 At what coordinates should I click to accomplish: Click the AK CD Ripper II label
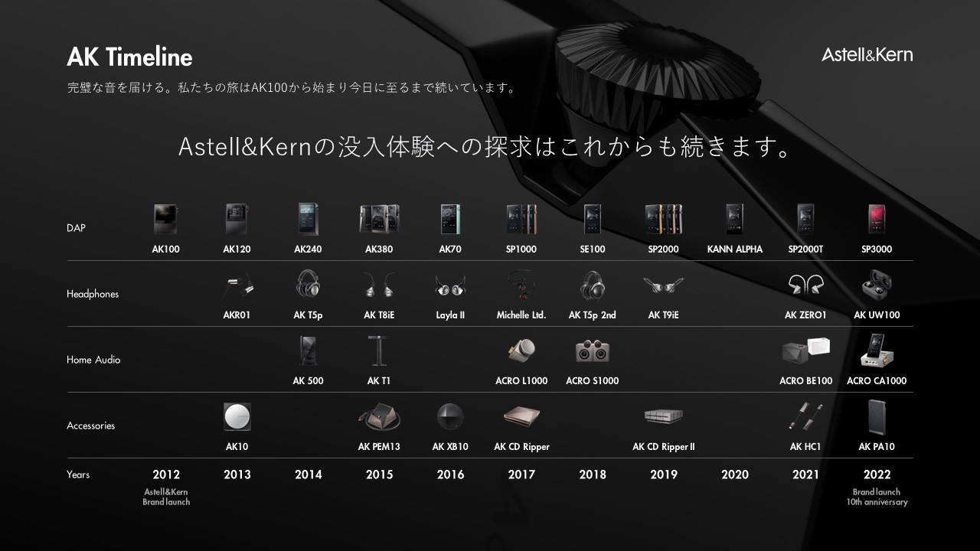click(x=664, y=447)
